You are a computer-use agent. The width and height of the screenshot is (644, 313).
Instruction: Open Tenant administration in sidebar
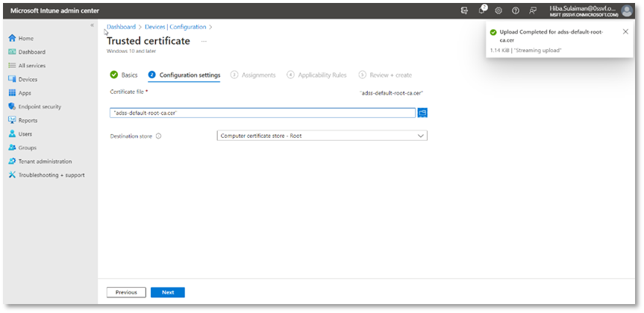point(45,161)
